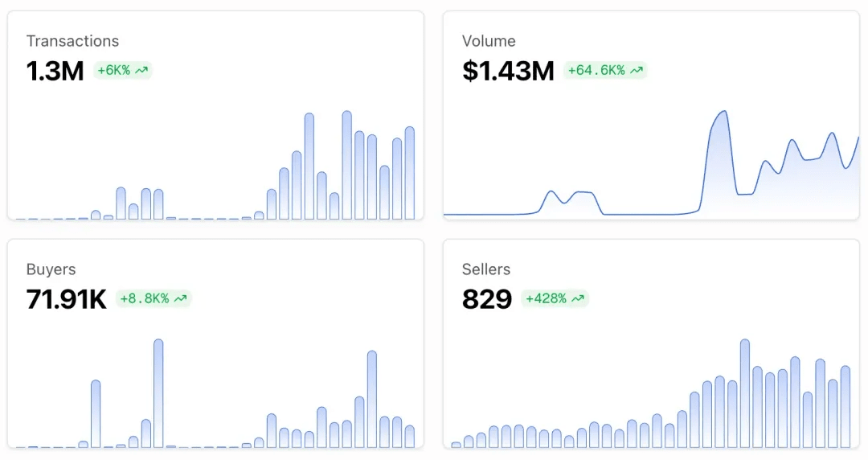Open the Sellers card title

click(x=486, y=269)
